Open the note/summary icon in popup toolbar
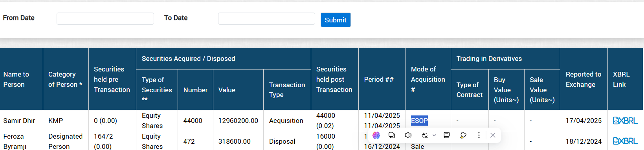The width and height of the screenshot is (644, 150). (447, 135)
